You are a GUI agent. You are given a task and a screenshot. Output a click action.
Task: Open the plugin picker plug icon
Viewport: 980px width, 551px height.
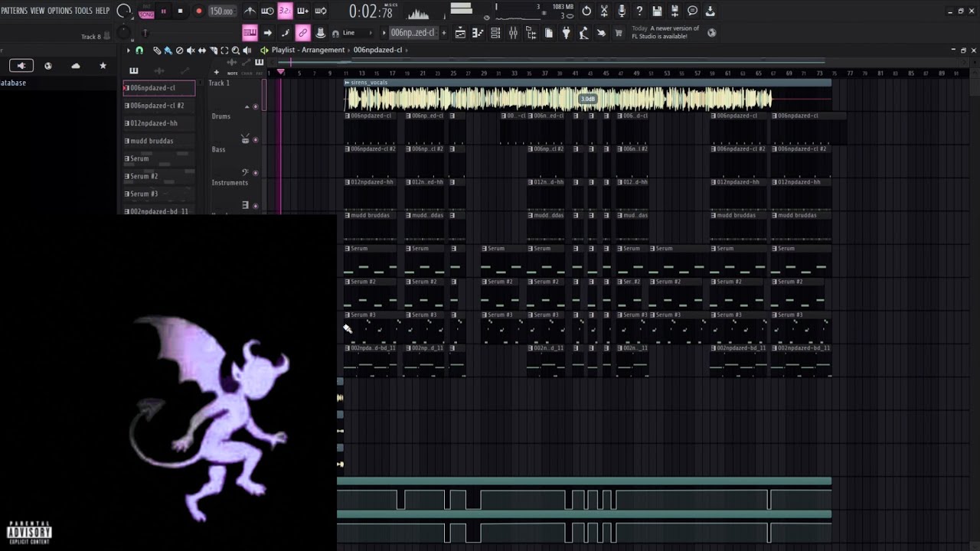pyautogui.click(x=566, y=33)
